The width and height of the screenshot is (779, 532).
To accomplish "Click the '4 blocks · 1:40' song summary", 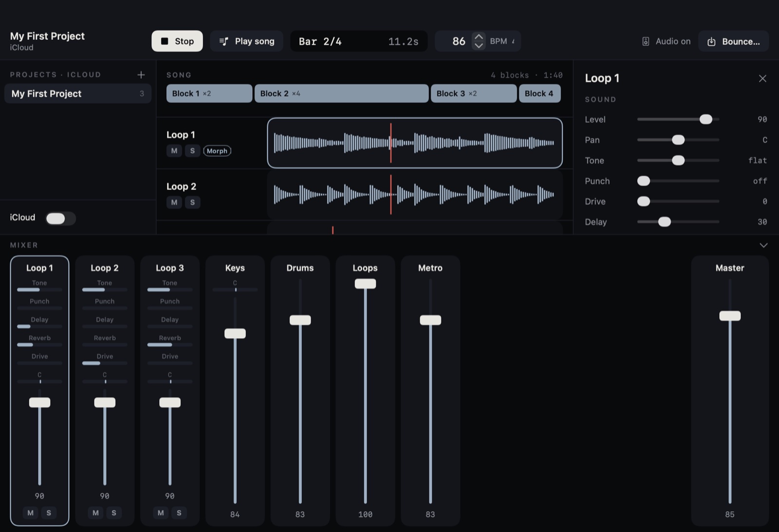I will (x=527, y=75).
